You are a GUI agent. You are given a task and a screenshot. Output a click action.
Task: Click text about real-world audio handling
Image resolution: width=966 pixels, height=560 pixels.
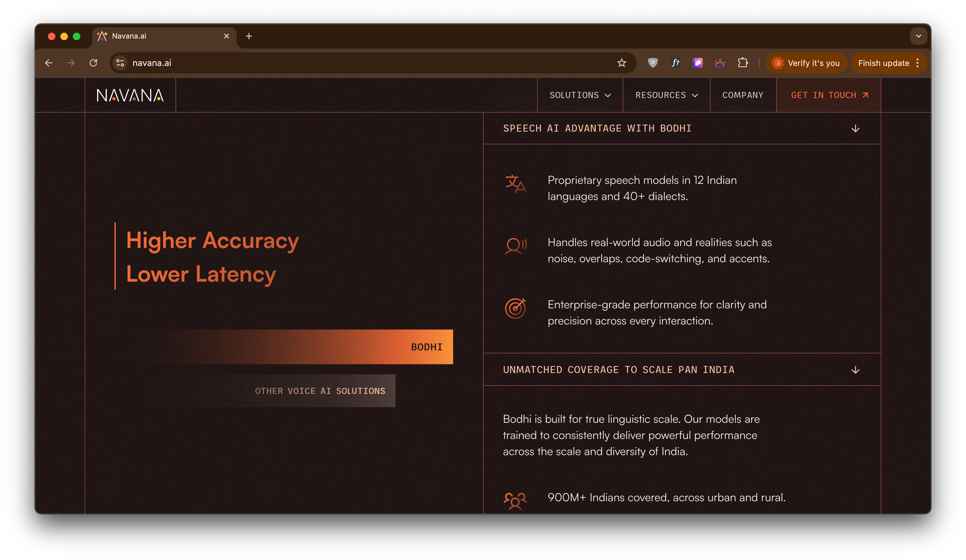[x=660, y=250]
